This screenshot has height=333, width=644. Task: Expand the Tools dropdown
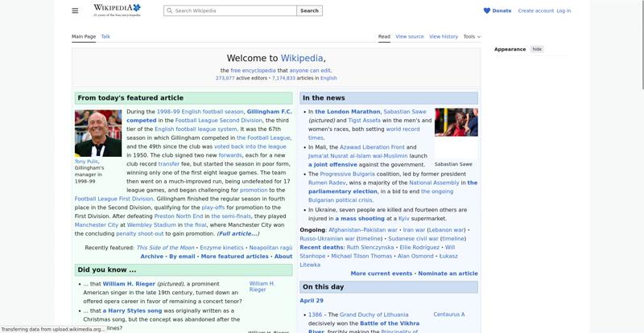coord(471,36)
